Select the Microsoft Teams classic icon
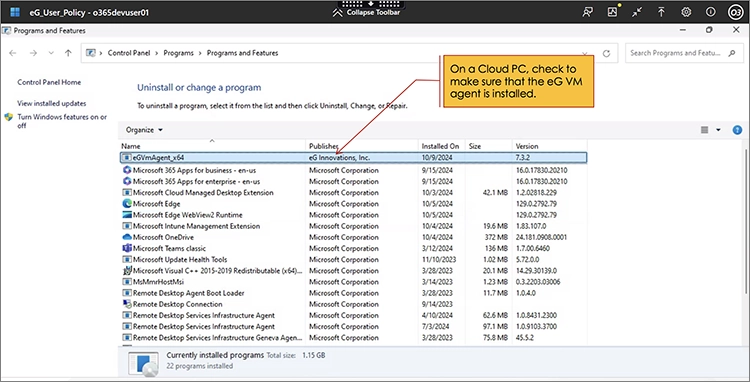 127,249
